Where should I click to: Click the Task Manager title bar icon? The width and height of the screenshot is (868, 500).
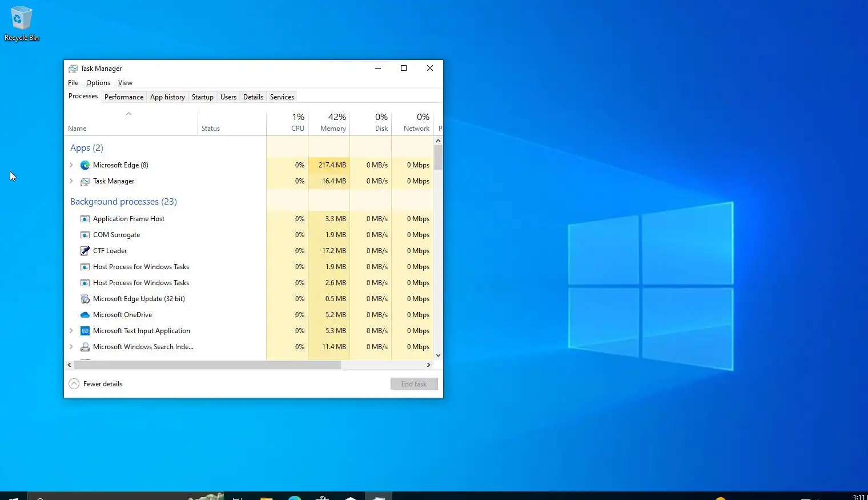(73, 69)
